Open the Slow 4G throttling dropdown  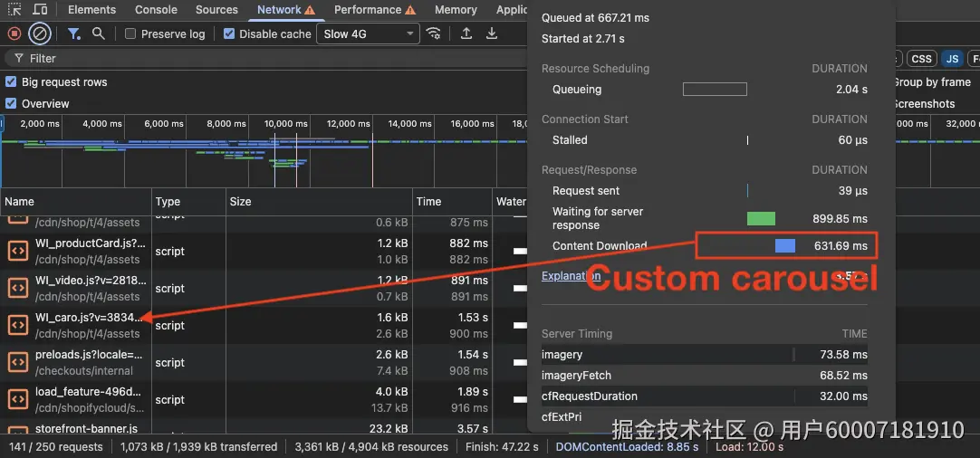pyautogui.click(x=368, y=33)
